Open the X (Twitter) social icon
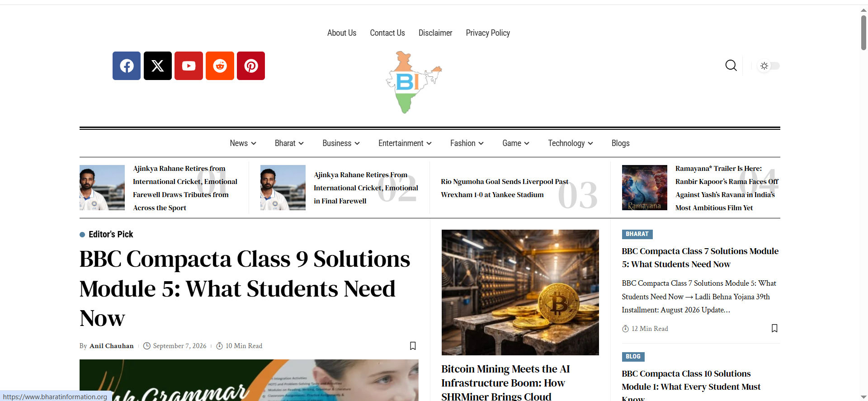Image resolution: width=868 pixels, height=401 pixels. (158, 66)
